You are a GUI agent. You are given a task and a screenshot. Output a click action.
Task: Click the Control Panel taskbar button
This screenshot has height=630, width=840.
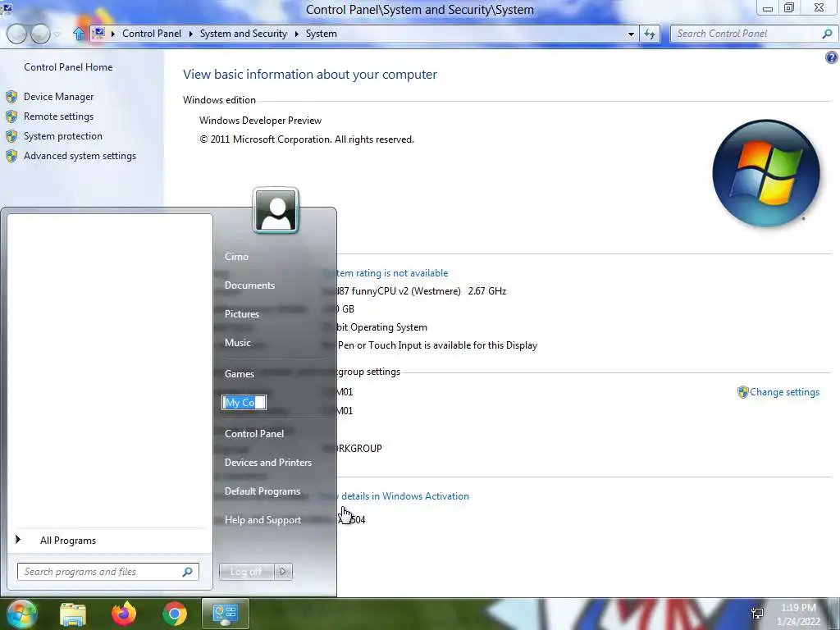(x=225, y=614)
